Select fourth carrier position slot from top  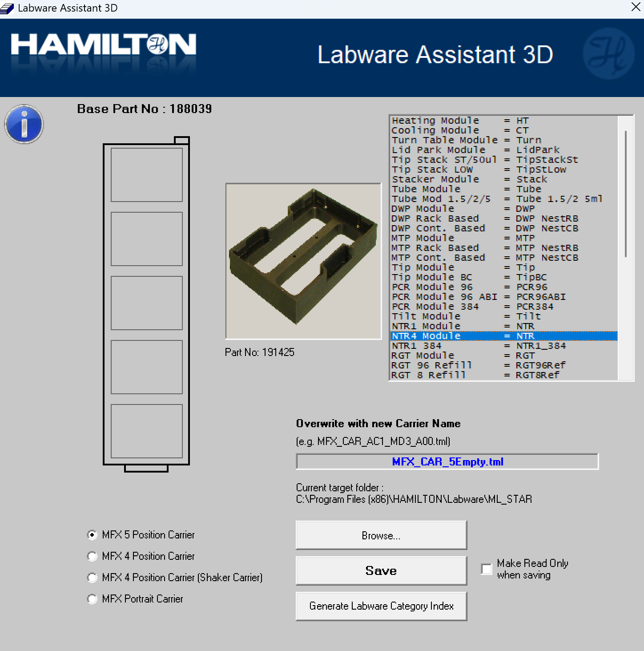[x=147, y=367]
